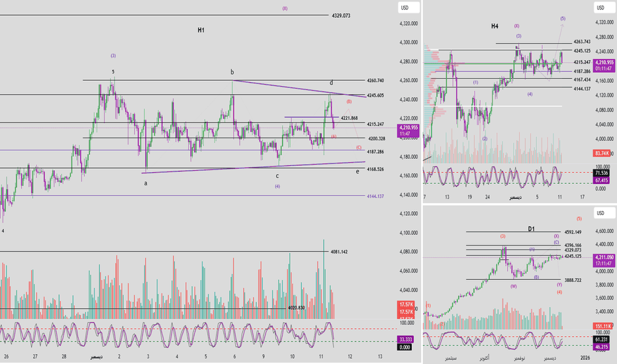Click the 0.000 stochastic value on H1
The width and height of the screenshot is (617, 364).
tap(405, 347)
